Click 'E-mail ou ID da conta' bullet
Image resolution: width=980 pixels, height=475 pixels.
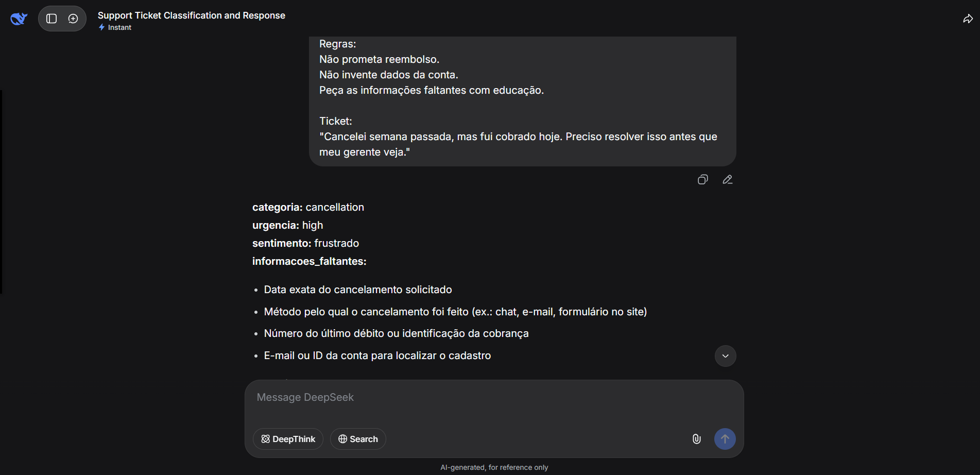[377, 355]
